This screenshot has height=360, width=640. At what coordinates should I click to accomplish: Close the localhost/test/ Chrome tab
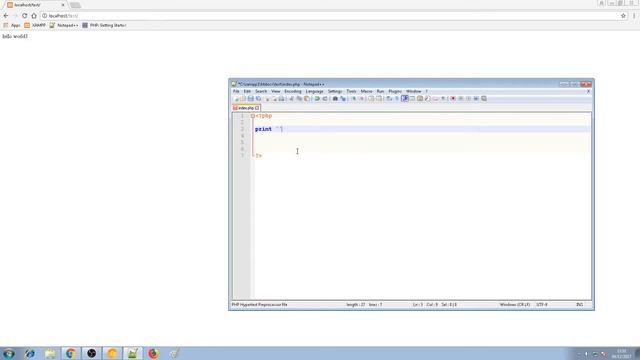[x=63, y=5]
